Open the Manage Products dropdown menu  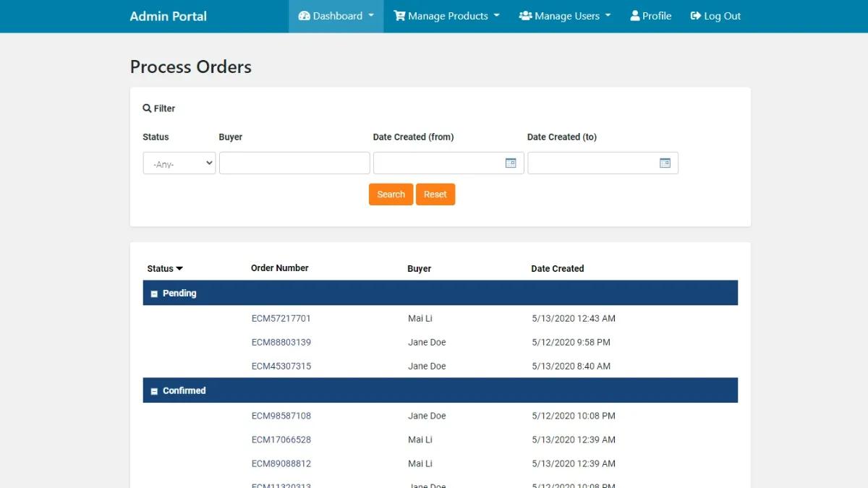point(446,16)
